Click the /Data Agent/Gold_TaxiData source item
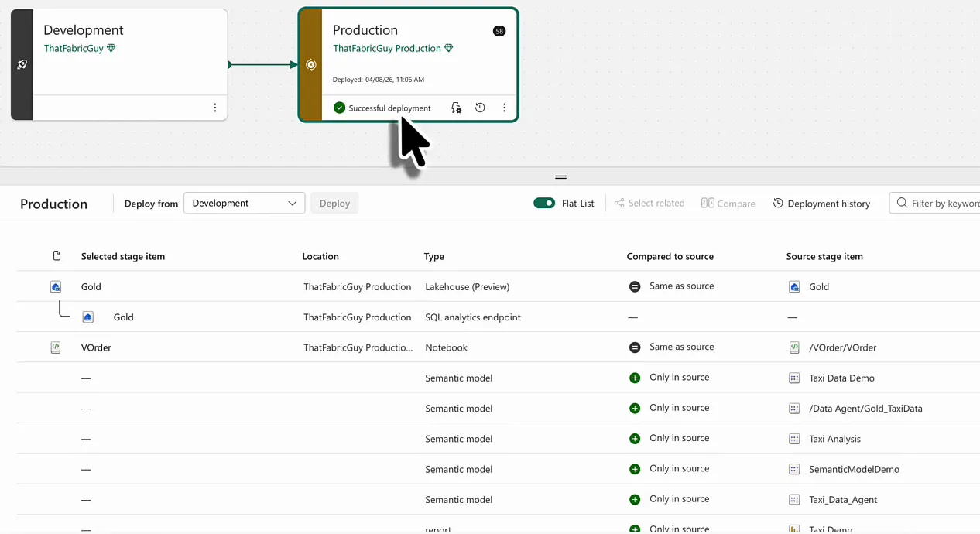The width and height of the screenshot is (980, 534). [x=865, y=409]
